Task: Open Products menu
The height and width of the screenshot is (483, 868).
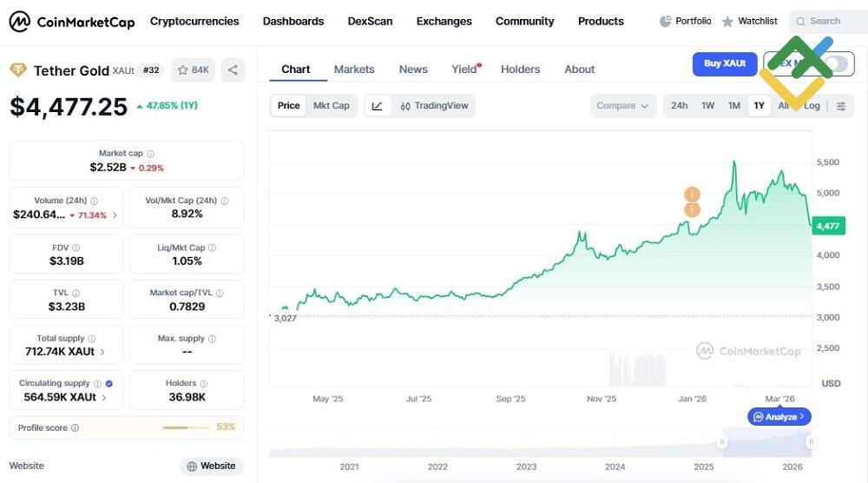Action: point(601,21)
